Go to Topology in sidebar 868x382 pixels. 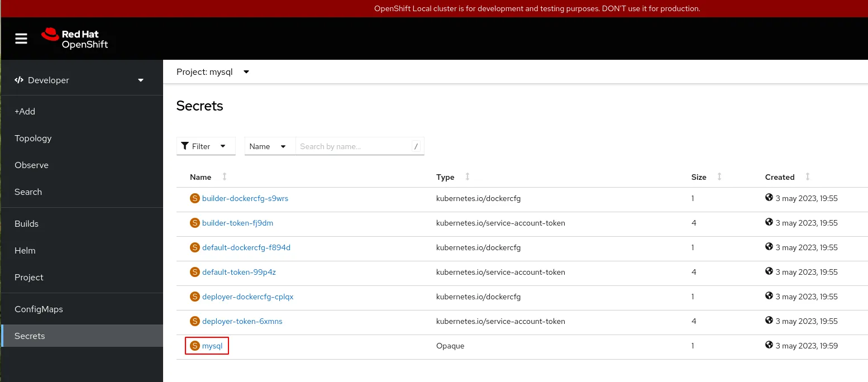[33, 139]
